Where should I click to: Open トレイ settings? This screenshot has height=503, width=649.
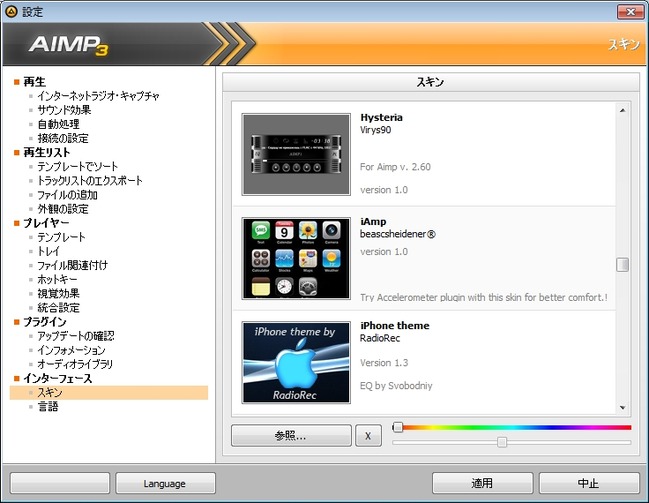pyautogui.click(x=48, y=251)
